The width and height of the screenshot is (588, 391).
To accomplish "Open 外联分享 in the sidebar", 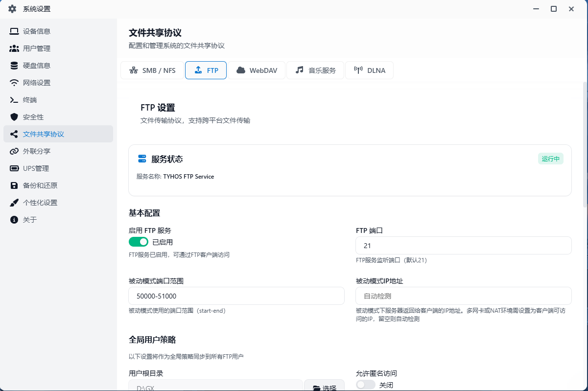I will pos(58,151).
